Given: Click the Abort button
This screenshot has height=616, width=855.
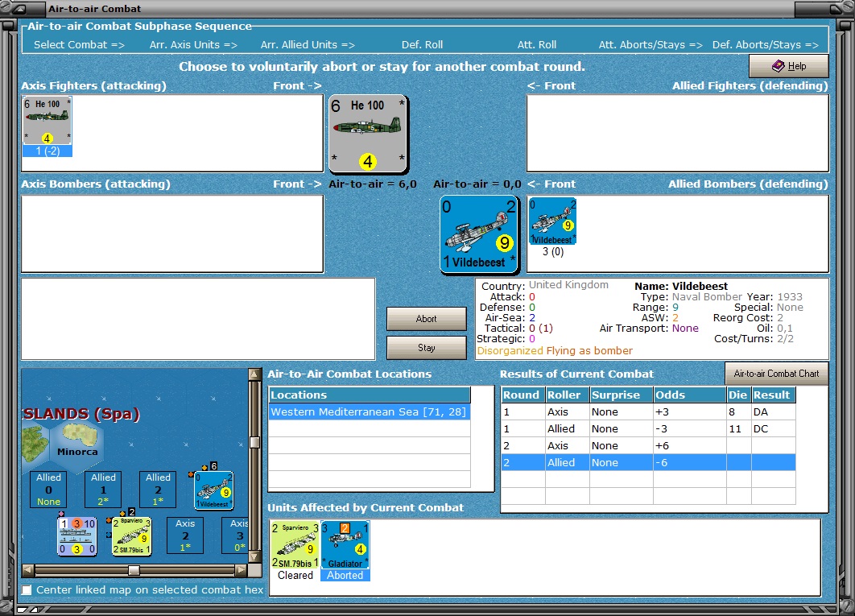Looking at the screenshot, I should pyautogui.click(x=427, y=319).
